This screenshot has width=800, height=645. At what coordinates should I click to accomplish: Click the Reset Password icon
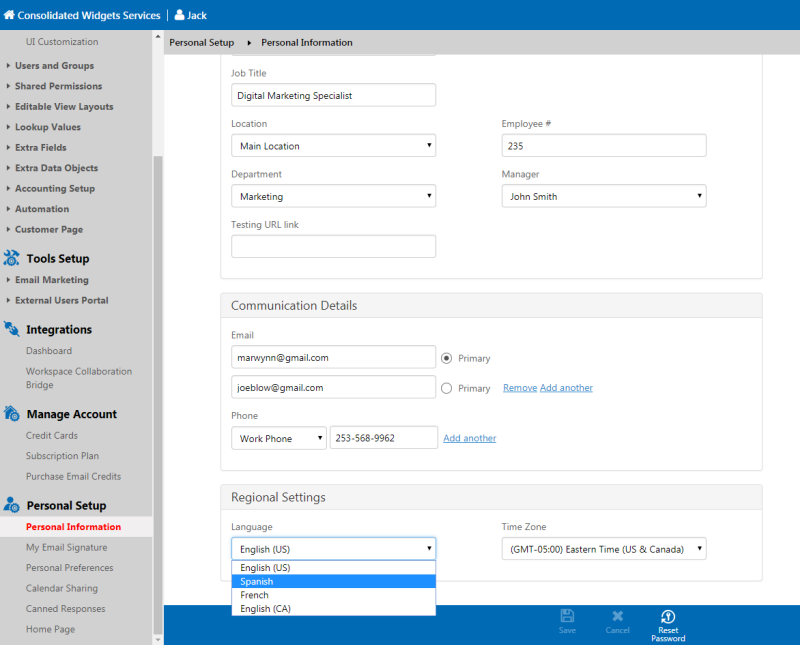pyautogui.click(x=668, y=617)
